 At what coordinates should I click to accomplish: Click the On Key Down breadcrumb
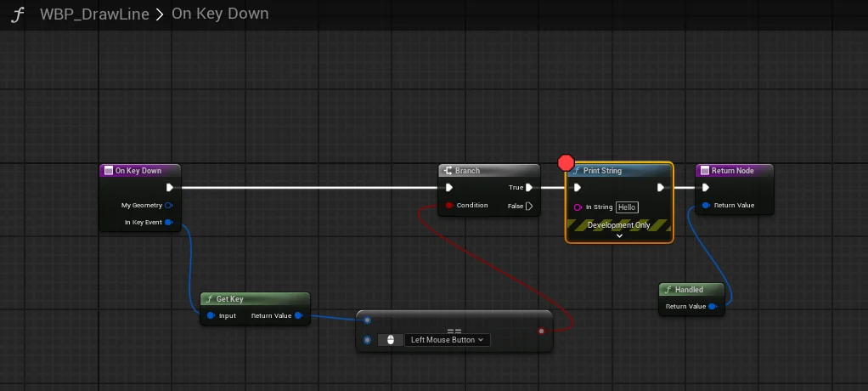[x=220, y=14]
